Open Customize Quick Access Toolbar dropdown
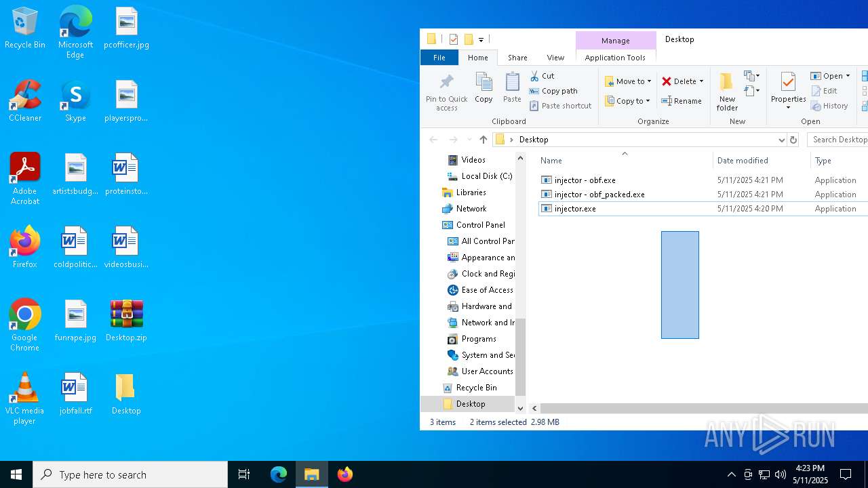The width and height of the screenshot is (868, 488). [x=481, y=40]
